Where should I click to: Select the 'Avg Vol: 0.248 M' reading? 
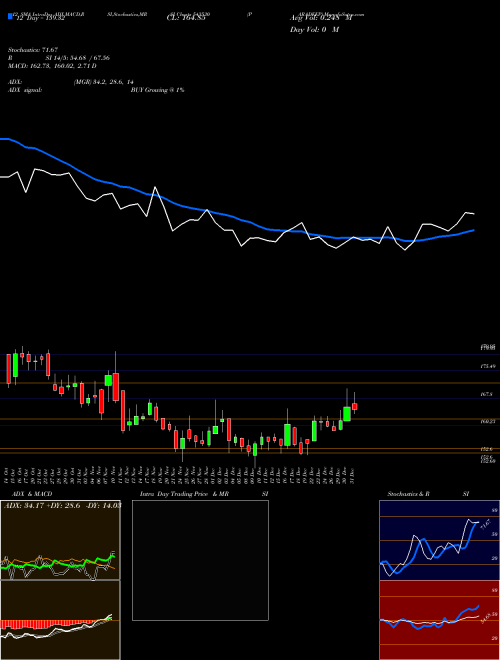pyautogui.click(x=321, y=18)
